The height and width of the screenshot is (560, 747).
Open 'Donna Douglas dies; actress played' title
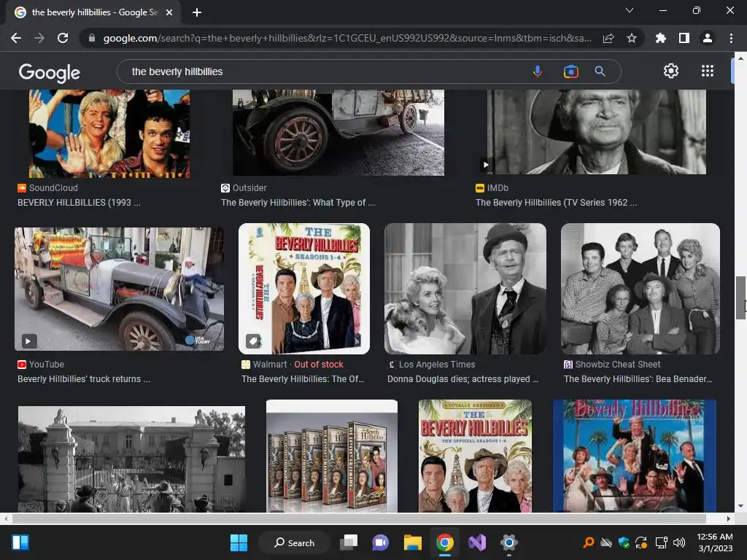tap(462, 379)
